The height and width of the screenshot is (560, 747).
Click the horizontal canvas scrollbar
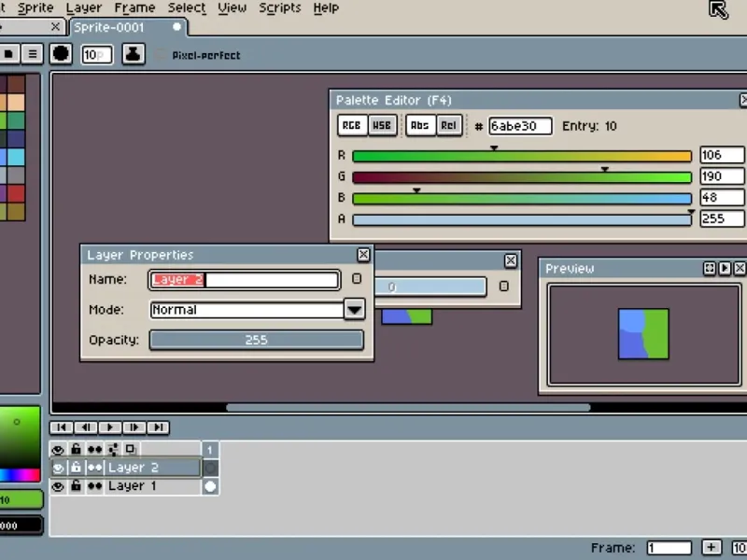pyautogui.click(x=408, y=408)
